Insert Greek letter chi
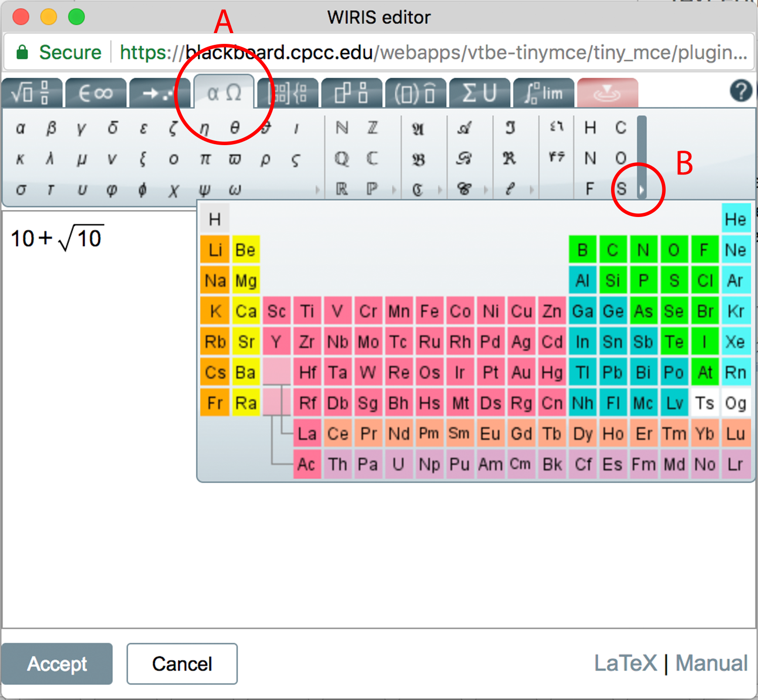 [x=174, y=189]
